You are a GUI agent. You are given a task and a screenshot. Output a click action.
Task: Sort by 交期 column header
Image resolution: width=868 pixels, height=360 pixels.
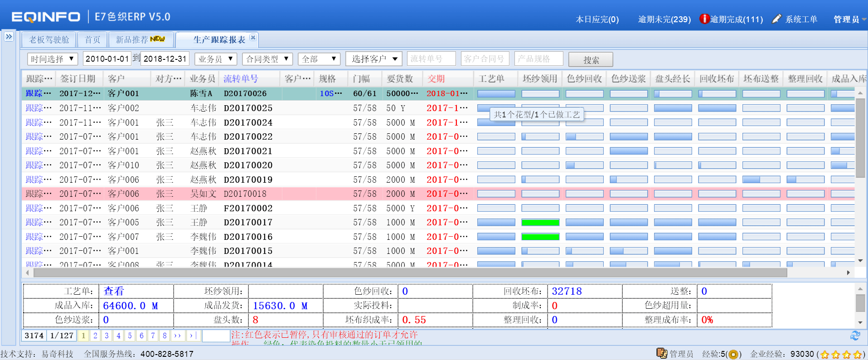coord(436,79)
